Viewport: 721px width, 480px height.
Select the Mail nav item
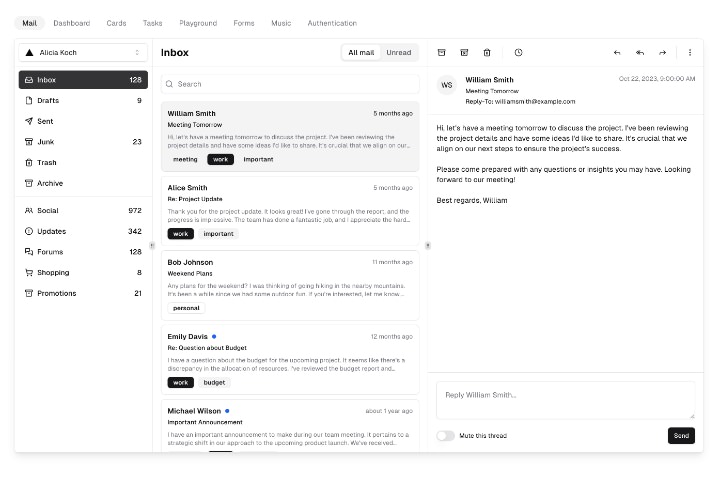tap(29, 23)
